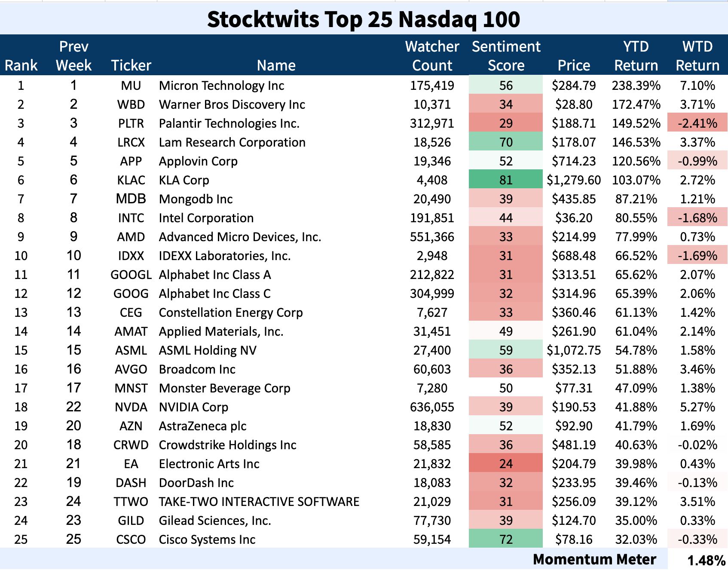The width and height of the screenshot is (728, 570).
Task: Select the "AMD" ticker cell
Action: click(131, 237)
